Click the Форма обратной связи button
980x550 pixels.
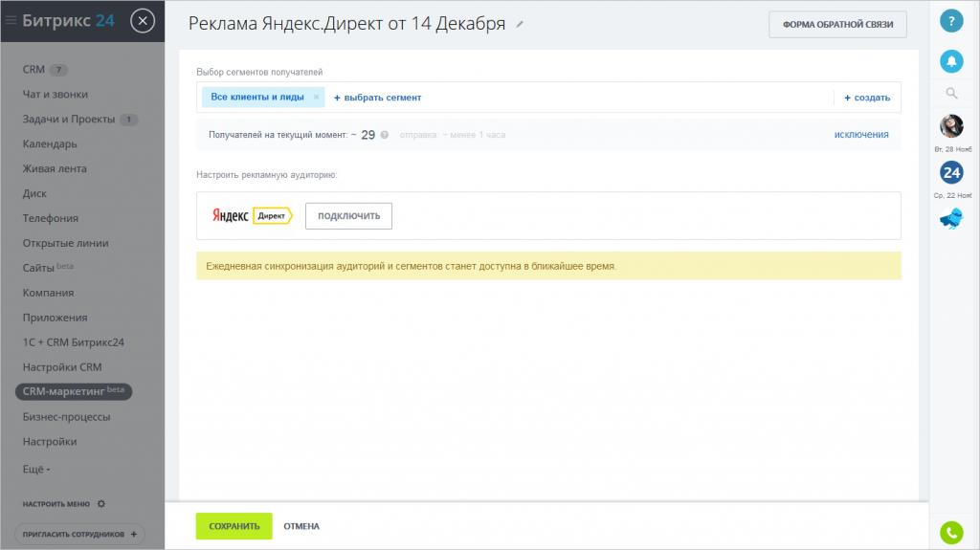coord(837,24)
